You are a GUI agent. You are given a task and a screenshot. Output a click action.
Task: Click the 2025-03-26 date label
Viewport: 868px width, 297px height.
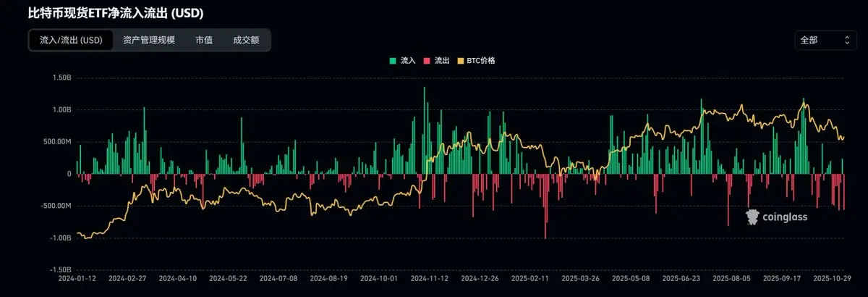click(579, 277)
